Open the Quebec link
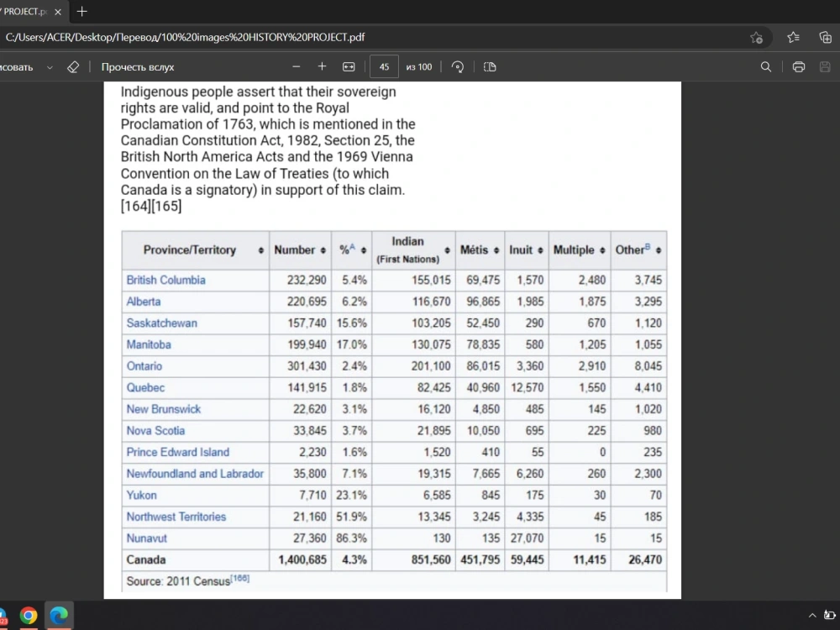 click(145, 387)
